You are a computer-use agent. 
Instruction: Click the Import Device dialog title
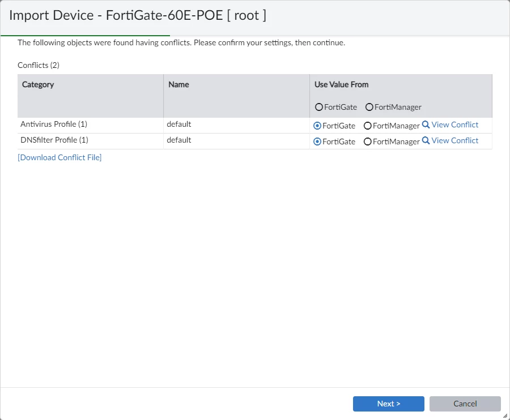pyautogui.click(x=138, y=15)
